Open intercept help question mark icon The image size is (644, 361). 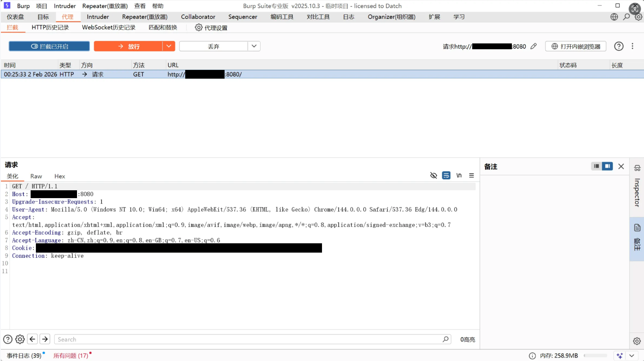click(619, 46)
